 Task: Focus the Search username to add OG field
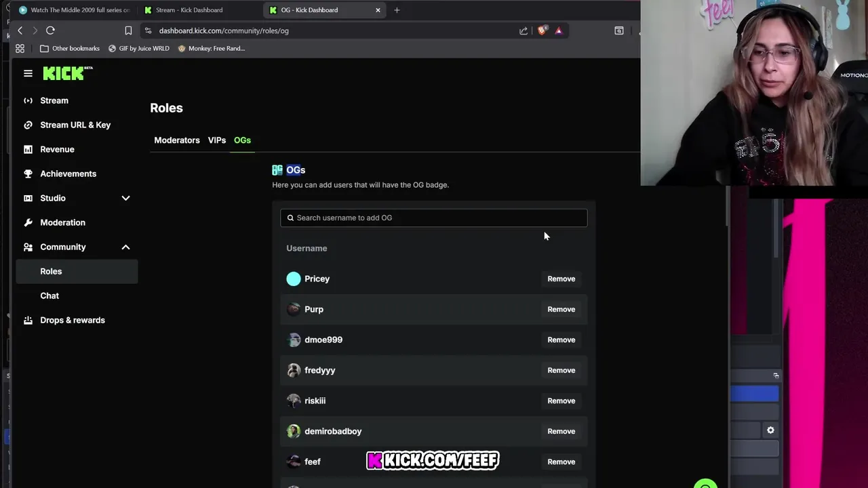(434, 218)
